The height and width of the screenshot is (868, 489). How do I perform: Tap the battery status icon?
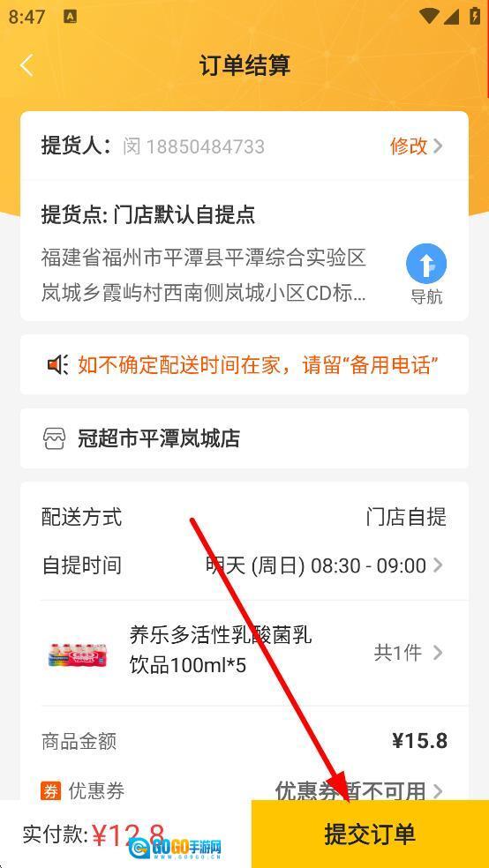475,16
